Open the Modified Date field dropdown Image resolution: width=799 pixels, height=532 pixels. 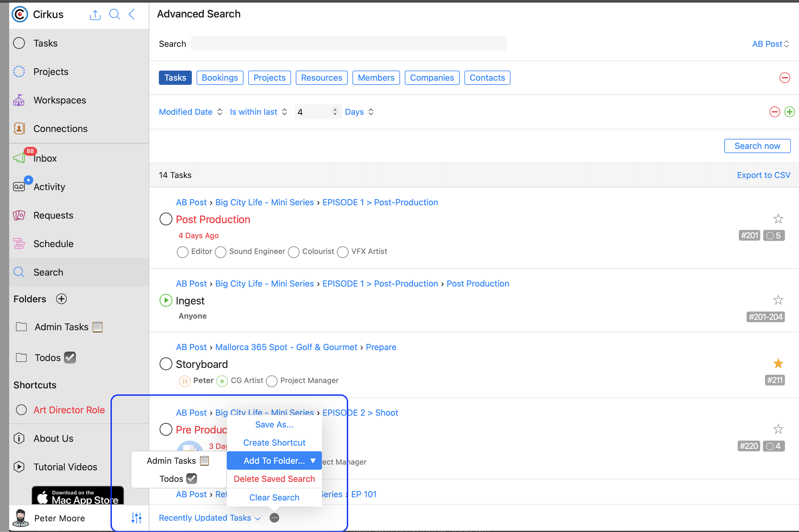(190, 112)
